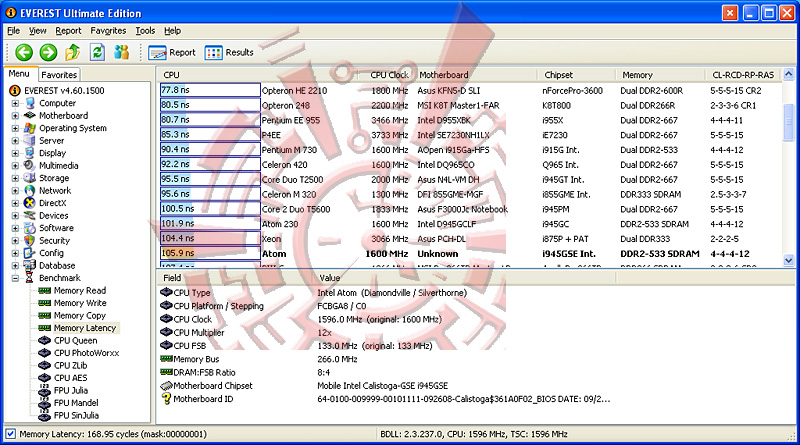The image size is (800, 445).
Task: Select the FPU Mandel benchmark
Action: [76, 403]
